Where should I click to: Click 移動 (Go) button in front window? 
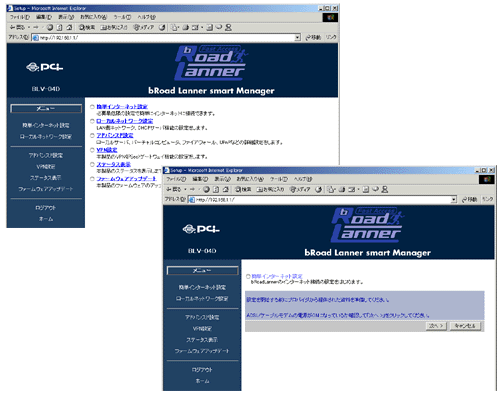click(469, 200)
